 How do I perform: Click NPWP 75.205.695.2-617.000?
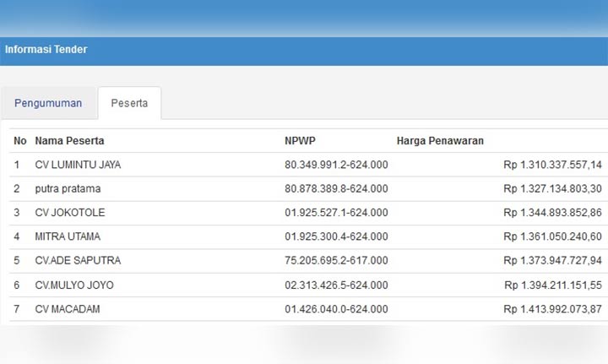(336, 260)
